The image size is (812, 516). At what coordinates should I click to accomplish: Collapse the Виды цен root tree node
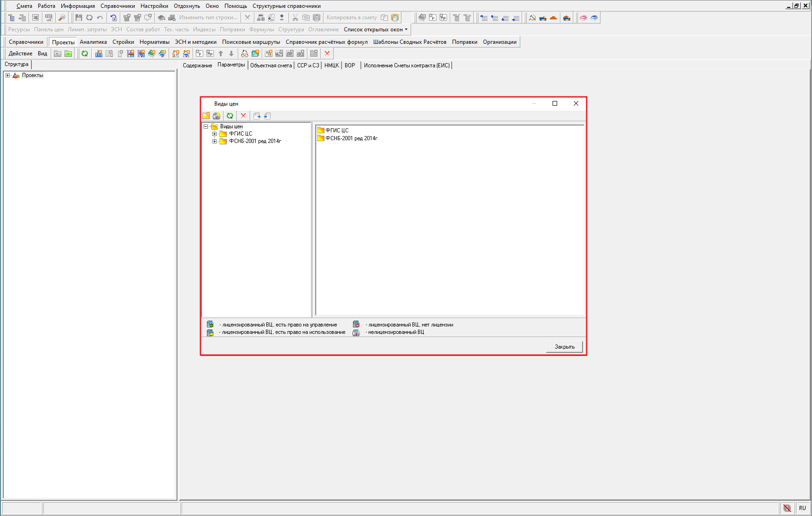point(206,126)
